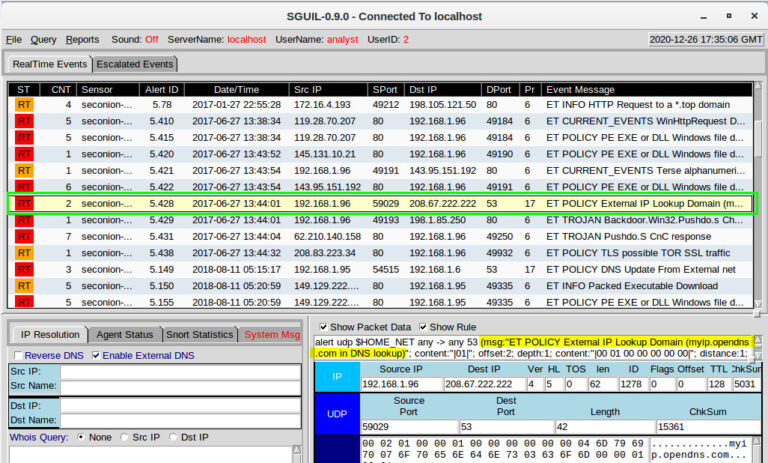Click destination IP 208.67.222.222 in event row

click(x=443, y=203)
